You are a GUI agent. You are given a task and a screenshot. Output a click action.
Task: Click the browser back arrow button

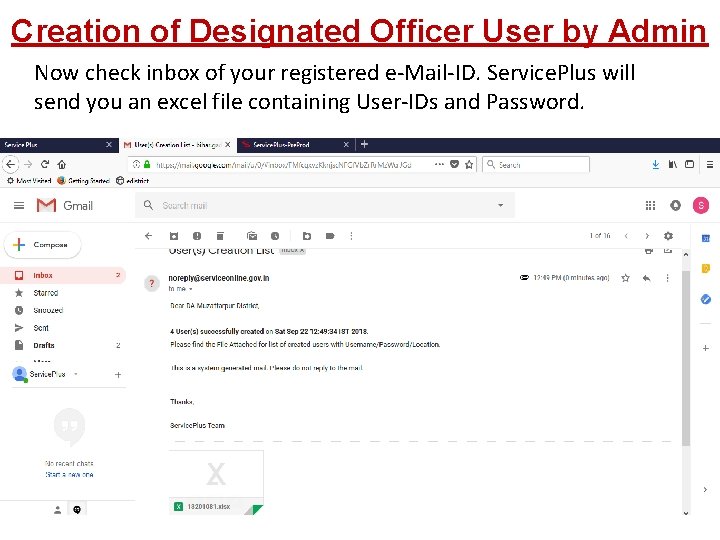point(11,164)
